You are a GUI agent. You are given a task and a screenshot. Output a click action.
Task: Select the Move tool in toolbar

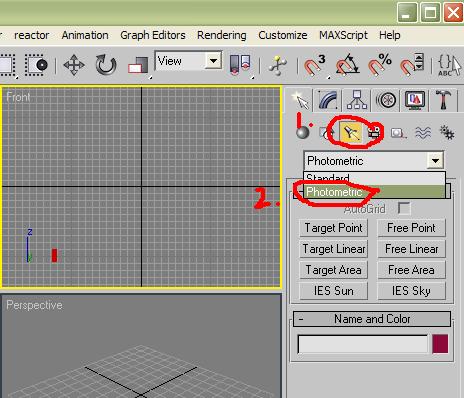point(74,65)
